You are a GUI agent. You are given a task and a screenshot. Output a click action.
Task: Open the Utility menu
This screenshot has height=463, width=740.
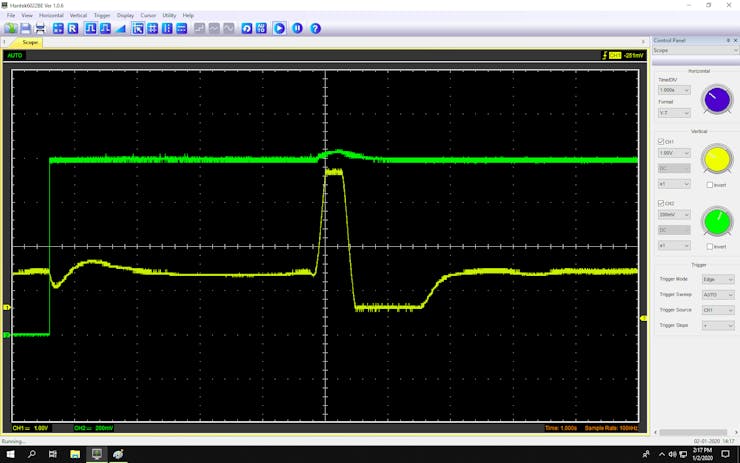click(169, 16)
